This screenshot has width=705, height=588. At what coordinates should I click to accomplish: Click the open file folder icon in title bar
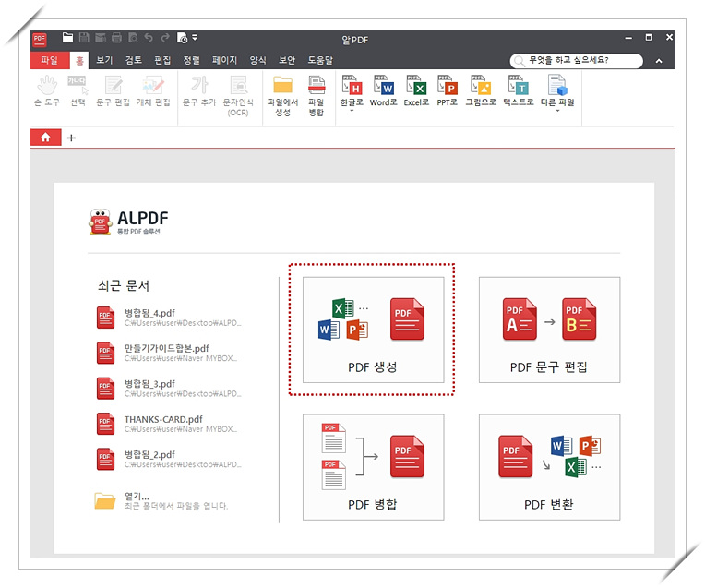pyautogui.click(x=67, y=38)
